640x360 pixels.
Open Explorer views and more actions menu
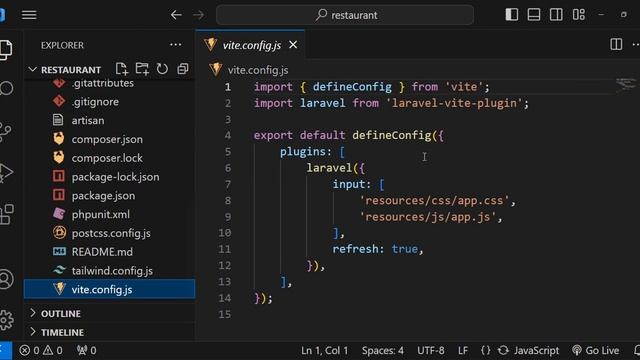click(x=176, y=45)
